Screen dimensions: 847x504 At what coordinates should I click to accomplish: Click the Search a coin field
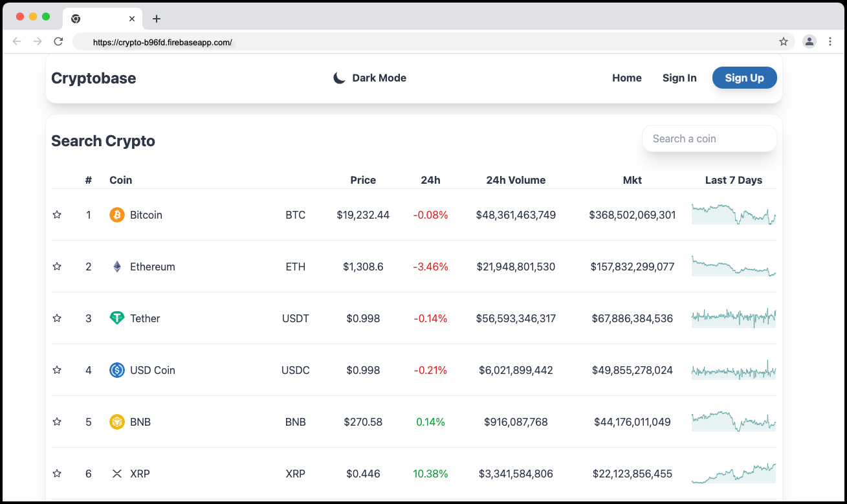coord(709,138)
